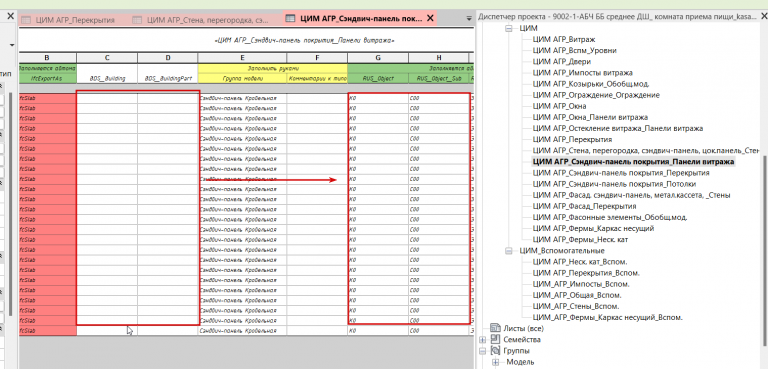This screenshot has height=369, width=768.
Task: Collapse the Группы tree node
Action: click(x=483, y=351)
